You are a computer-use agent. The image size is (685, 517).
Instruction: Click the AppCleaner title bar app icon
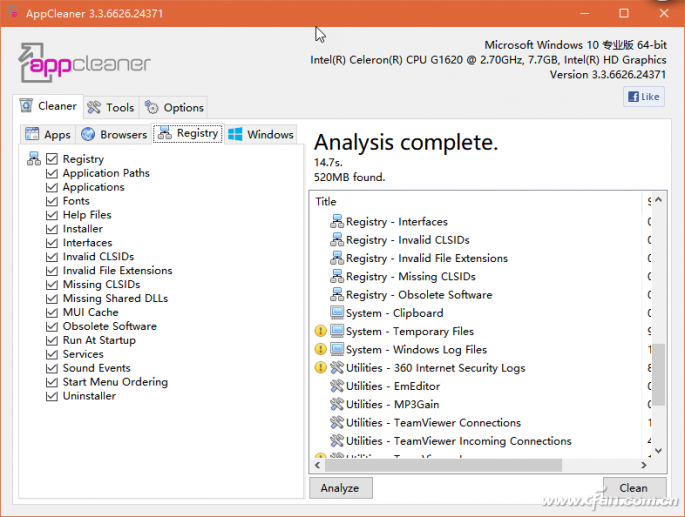[14, 14]
